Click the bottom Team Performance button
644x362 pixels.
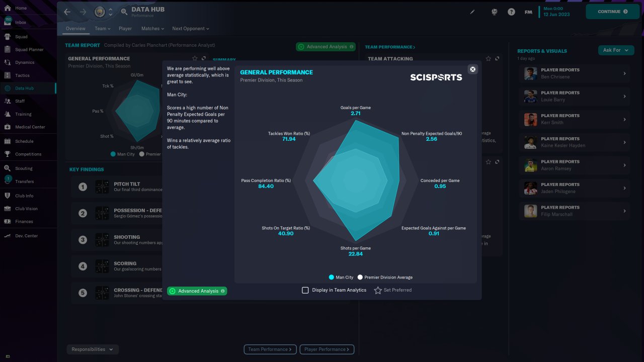[x=270, y=349]
